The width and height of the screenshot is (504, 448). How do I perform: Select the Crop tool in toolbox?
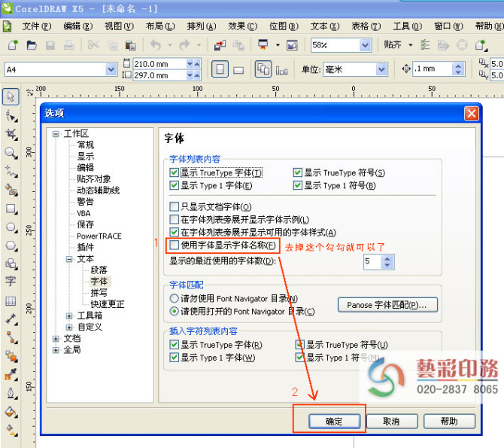pyautogui.click(x=11, y=134)
